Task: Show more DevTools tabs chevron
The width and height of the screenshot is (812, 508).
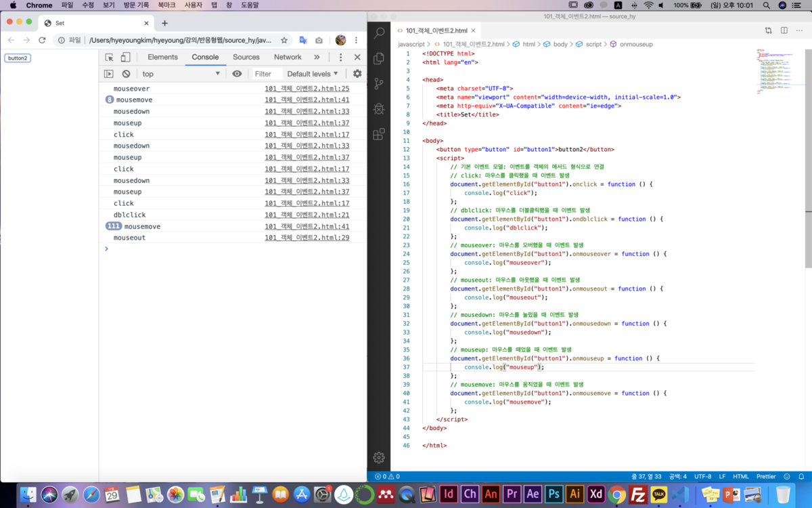Action: (x=317, y=57)
